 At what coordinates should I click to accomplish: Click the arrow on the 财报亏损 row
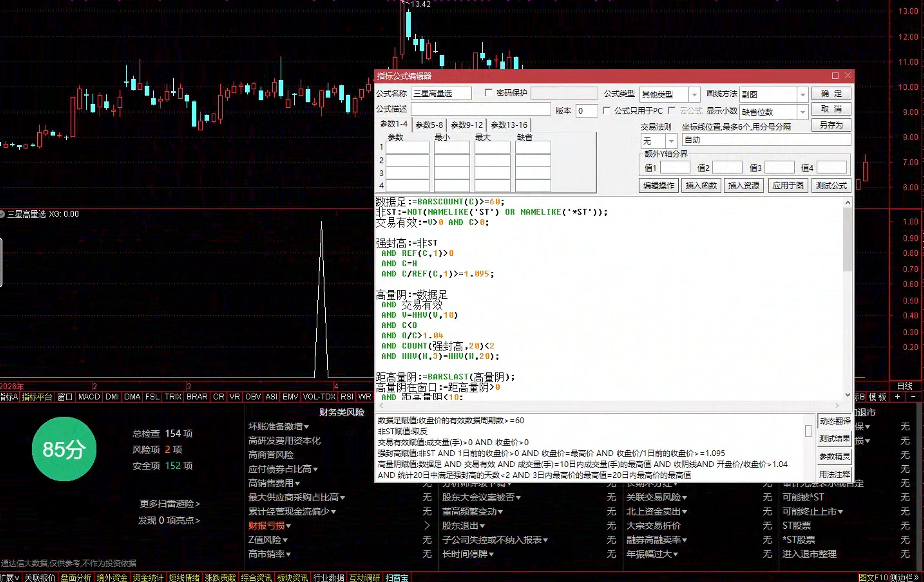point(427,525)
